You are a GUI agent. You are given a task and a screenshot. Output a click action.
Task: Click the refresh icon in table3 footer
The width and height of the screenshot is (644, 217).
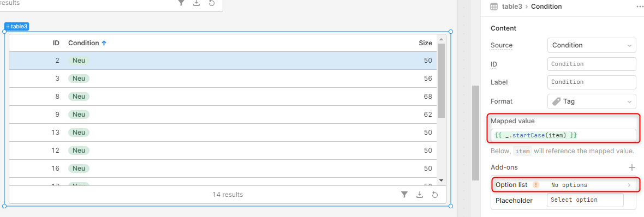434,195
